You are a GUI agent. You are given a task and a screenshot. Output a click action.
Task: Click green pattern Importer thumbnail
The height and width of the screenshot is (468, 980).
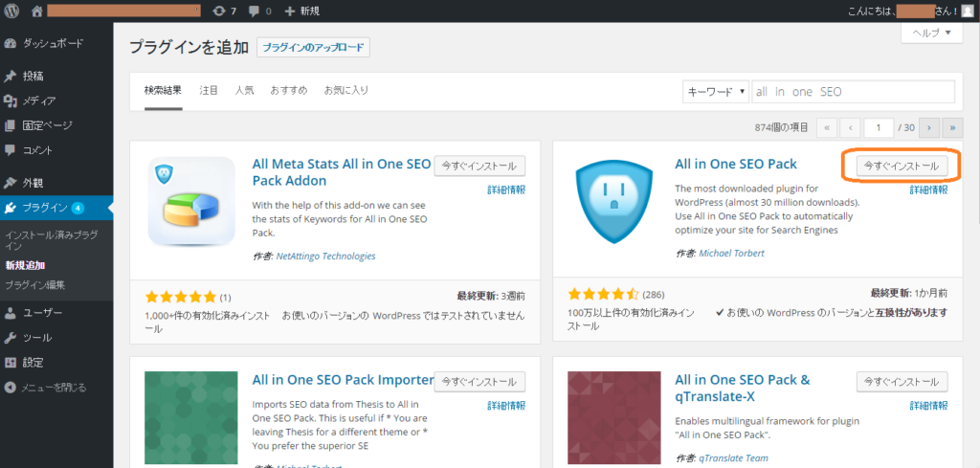click(191, 417)
